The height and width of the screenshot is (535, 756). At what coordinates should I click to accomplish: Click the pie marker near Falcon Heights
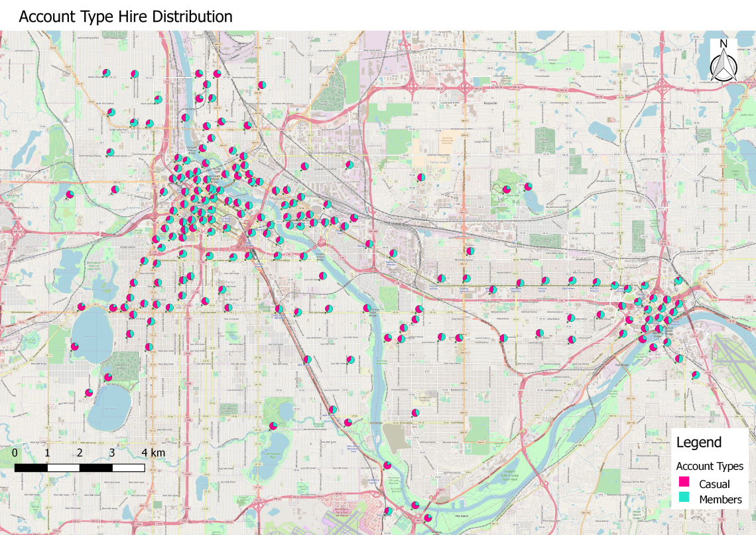(420, 177)
